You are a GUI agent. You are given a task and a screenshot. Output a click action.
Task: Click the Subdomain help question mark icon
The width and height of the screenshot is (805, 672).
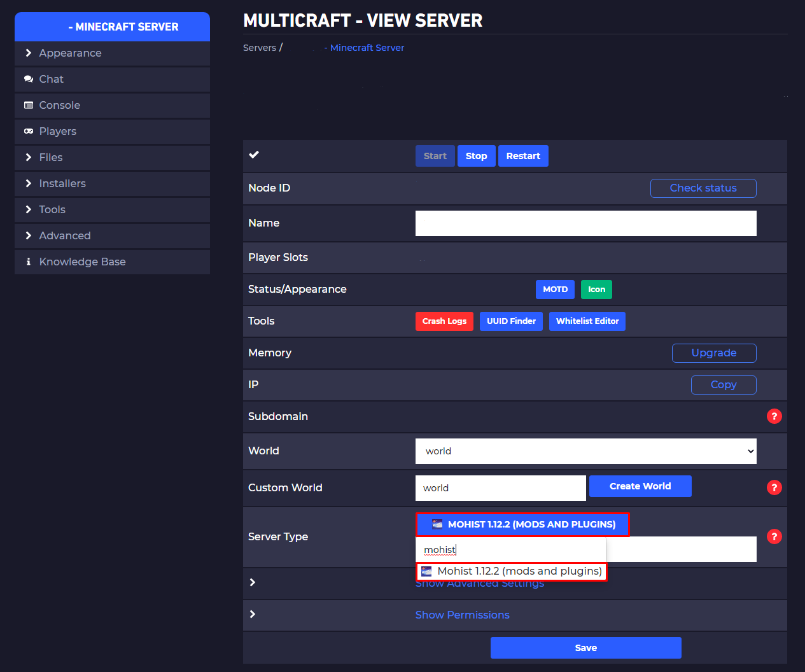pyautogui.click(x=774, y=416)
